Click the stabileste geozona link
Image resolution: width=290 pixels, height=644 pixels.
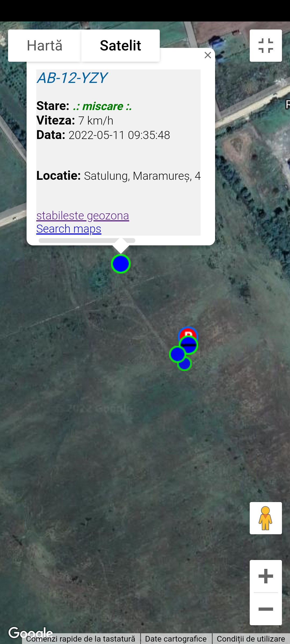[83, 216]
